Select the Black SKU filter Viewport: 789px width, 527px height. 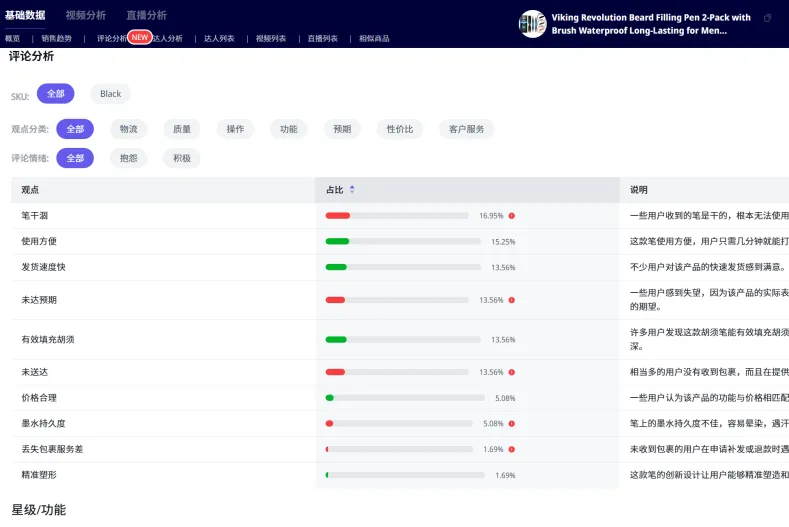click(x=110, y=94)
